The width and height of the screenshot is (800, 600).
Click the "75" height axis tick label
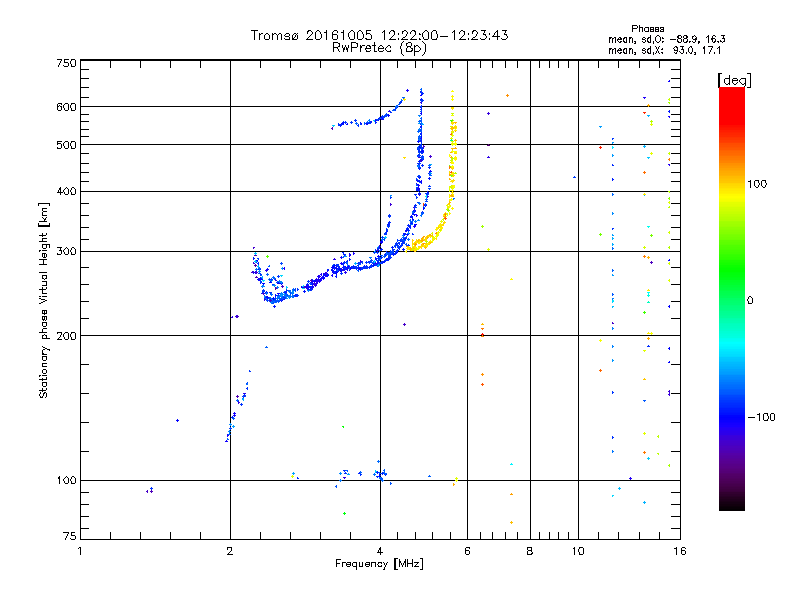pyautogui.click(x=70, y=536)
